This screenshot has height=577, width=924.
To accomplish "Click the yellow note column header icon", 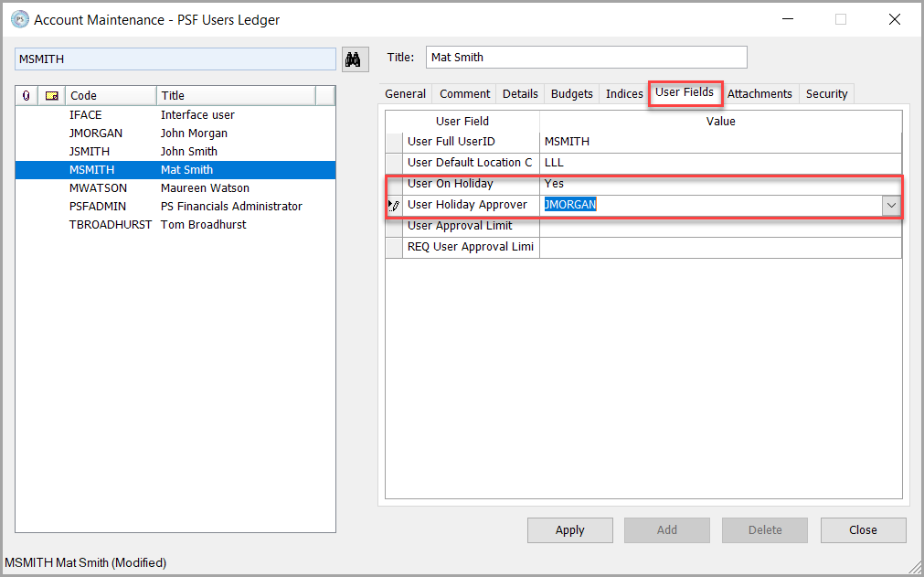I will (52, 95).
